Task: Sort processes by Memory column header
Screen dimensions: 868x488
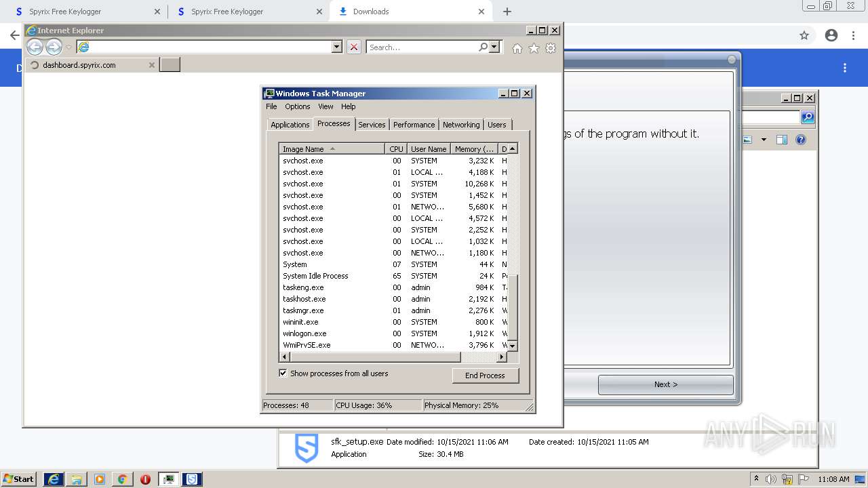Action: [x=474, y=149]
